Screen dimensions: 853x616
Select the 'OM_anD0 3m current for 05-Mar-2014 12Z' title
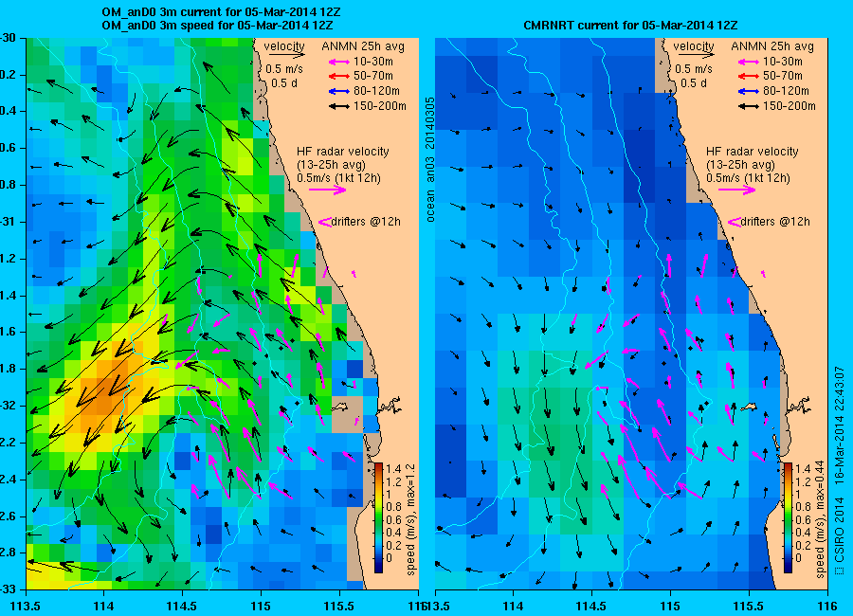pos(222,12)
